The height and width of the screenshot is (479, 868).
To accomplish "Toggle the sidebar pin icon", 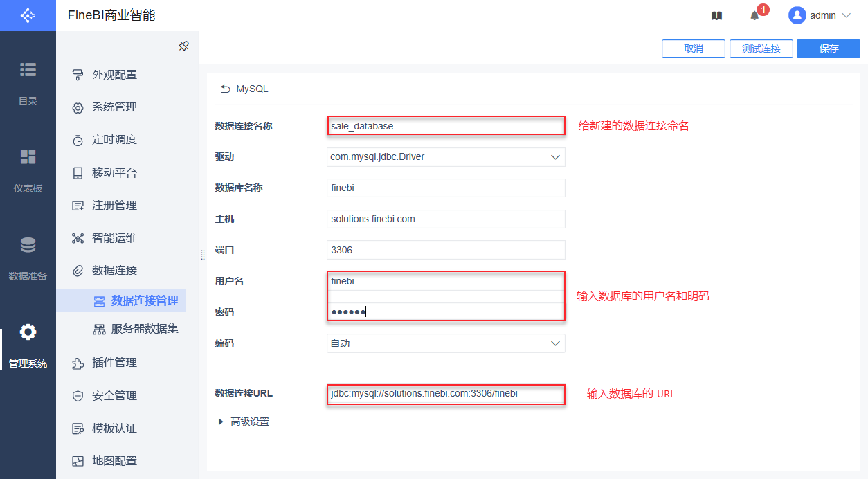I will pyautogui.click(x=183, y=46).
